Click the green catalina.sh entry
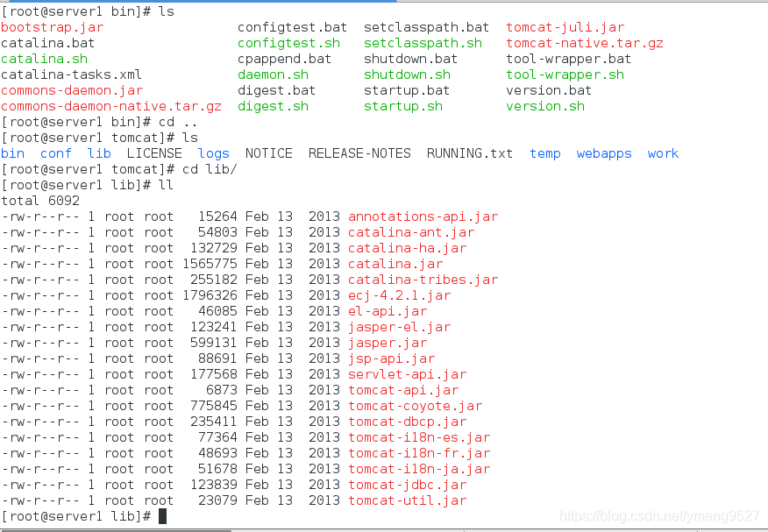 pyautogui.click(x=44, y=59)
